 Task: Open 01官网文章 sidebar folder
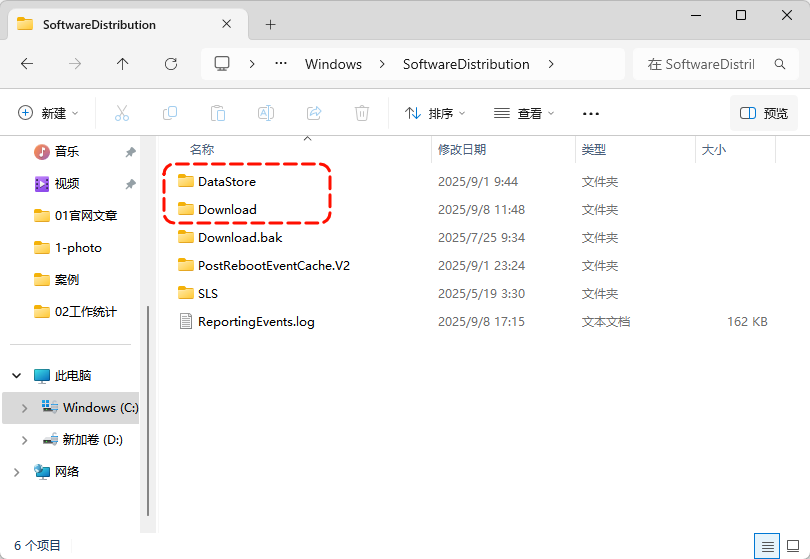click(75, 215)
